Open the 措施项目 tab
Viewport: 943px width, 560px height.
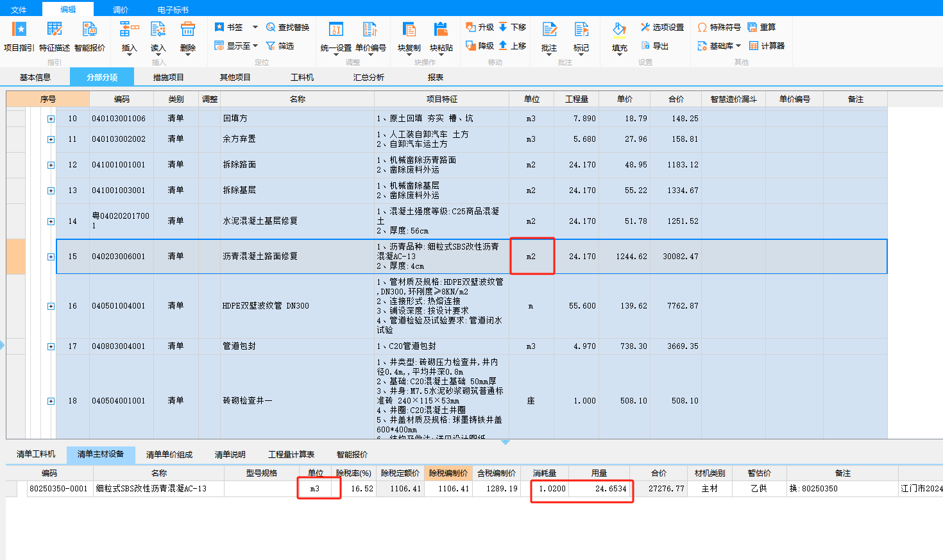coord(168,77)
